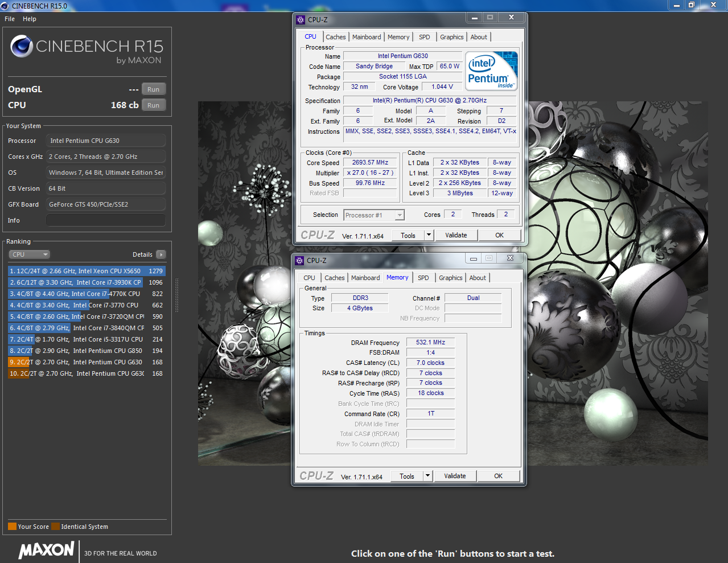Click the Info input field in Your System
Viewport: 728px width, 563px height.
click(x=106, y=220)
